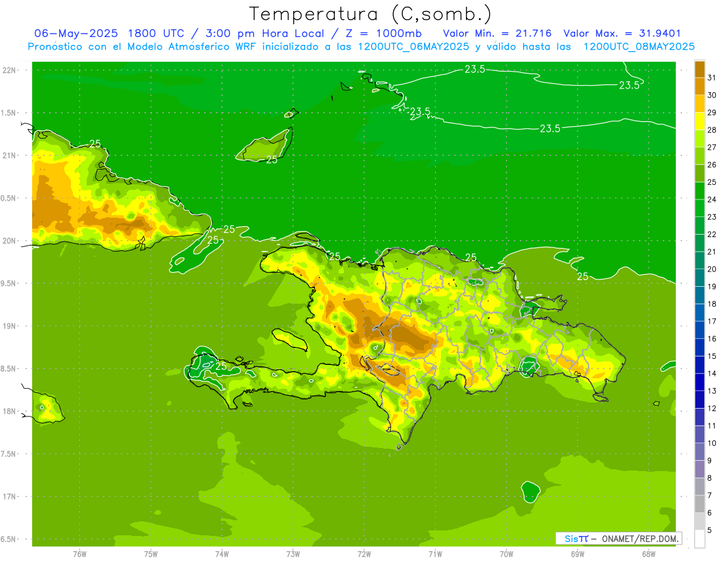This screenshot has height=562, width=728.
Task: Click the number 31 on the color scale
Action: 712,78
